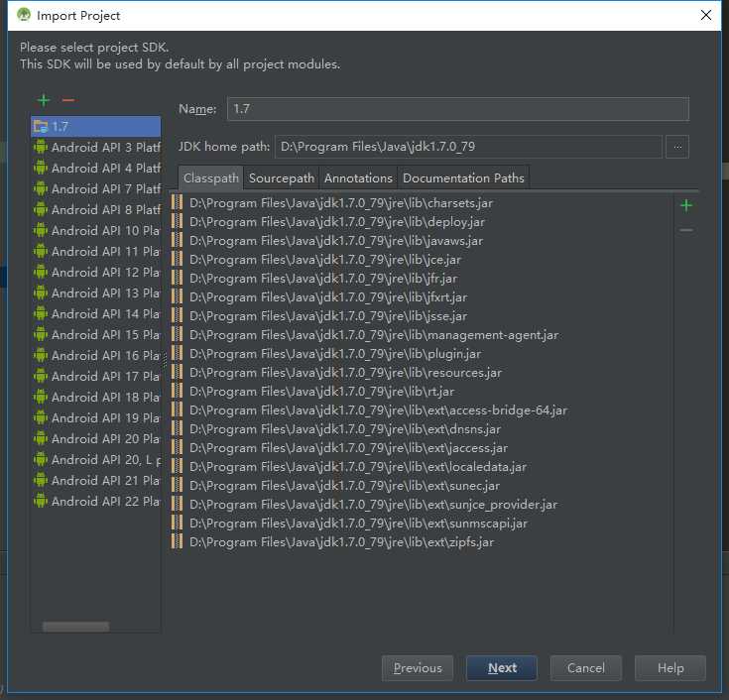The image size is (729, 700).
Task: Select plugin.jar classpath entry
Action: [335, 354]
